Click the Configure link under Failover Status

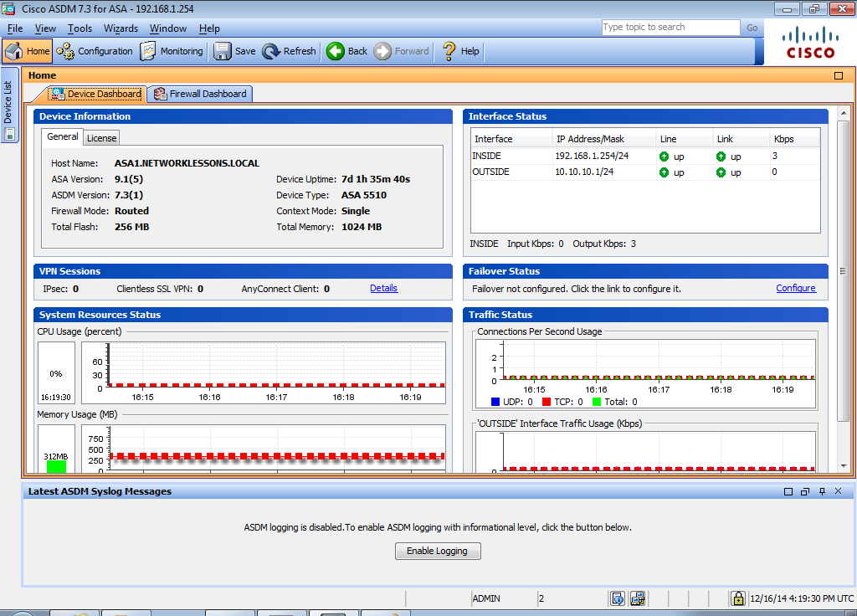click(795, 288)
